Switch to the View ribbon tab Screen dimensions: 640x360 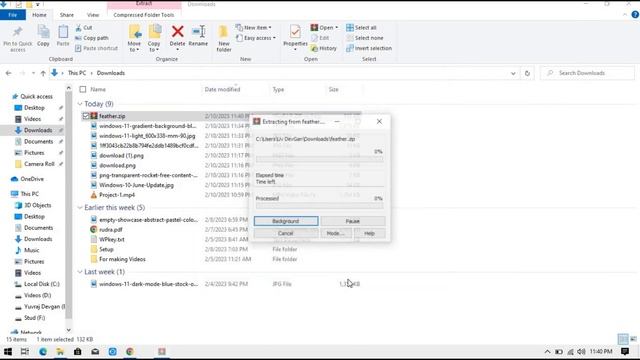93,15
